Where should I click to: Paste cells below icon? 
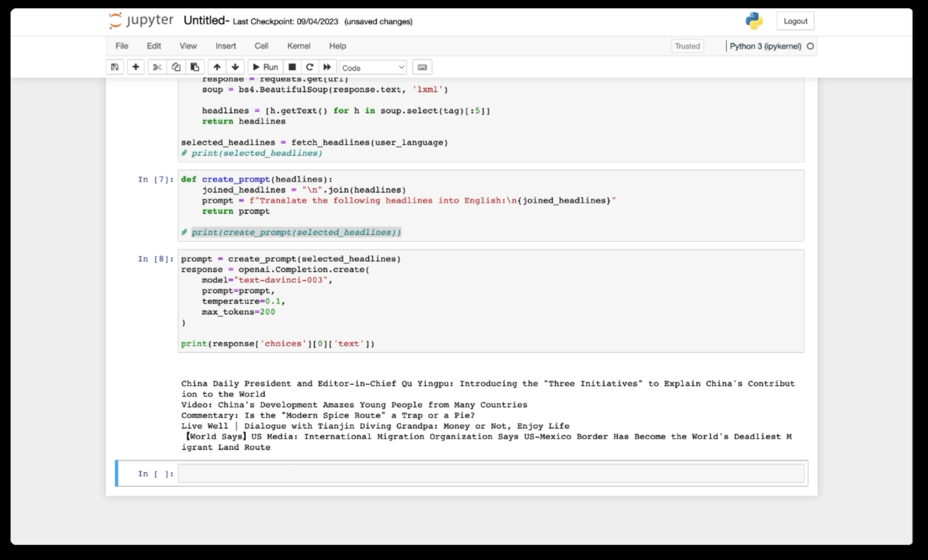click(x=195, y=67)
